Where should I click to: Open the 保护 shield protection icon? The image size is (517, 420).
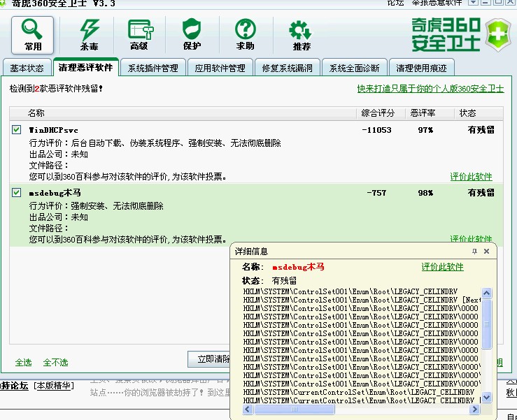pos(192,34)
